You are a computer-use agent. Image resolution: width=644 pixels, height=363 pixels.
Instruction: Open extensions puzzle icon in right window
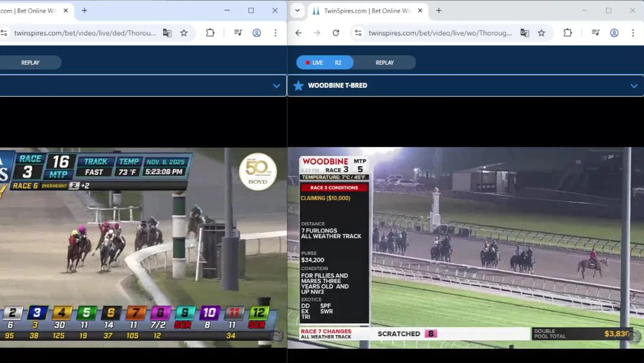567,33
